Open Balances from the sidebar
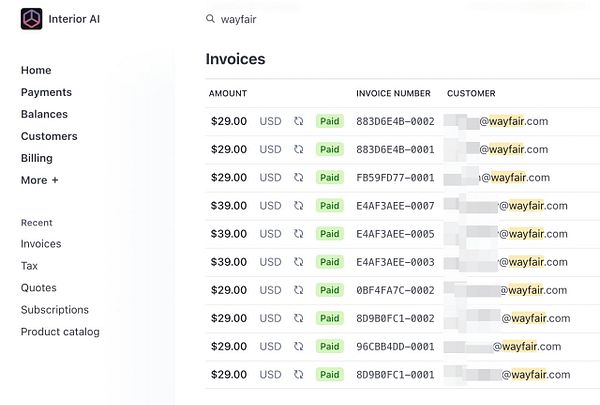This screenshot has height=405, width=600. tap(44, 114)
